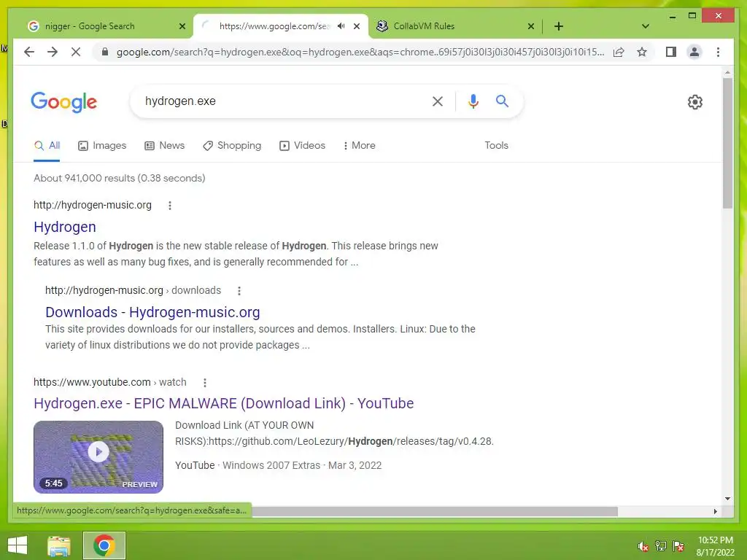Close the CollabVM Rules tab
This screenshot has height=560, width=747.
[531, 26]
